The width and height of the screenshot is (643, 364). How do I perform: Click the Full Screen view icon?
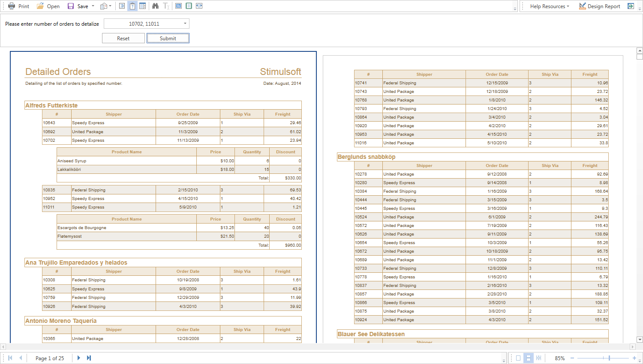click(179, 6)
